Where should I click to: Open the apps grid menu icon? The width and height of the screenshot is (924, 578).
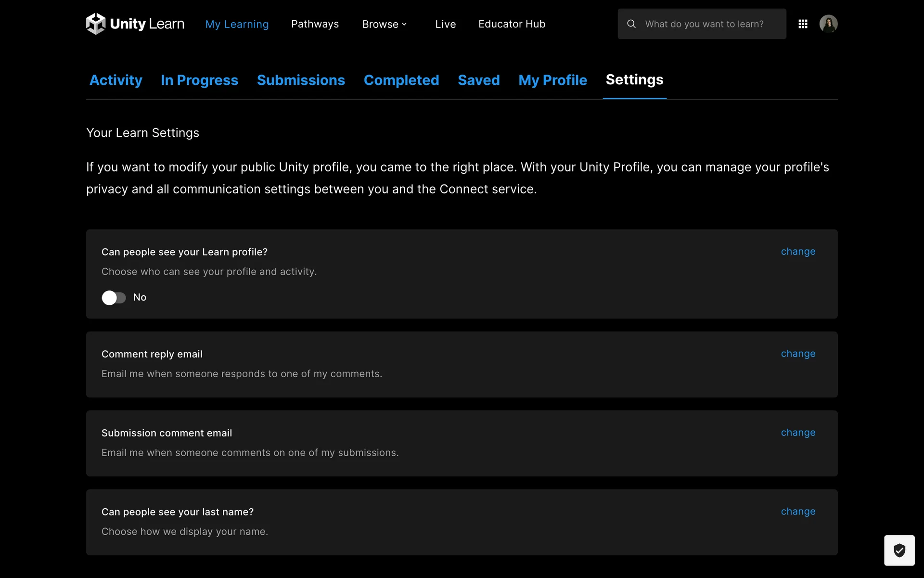tap(803, 24)
